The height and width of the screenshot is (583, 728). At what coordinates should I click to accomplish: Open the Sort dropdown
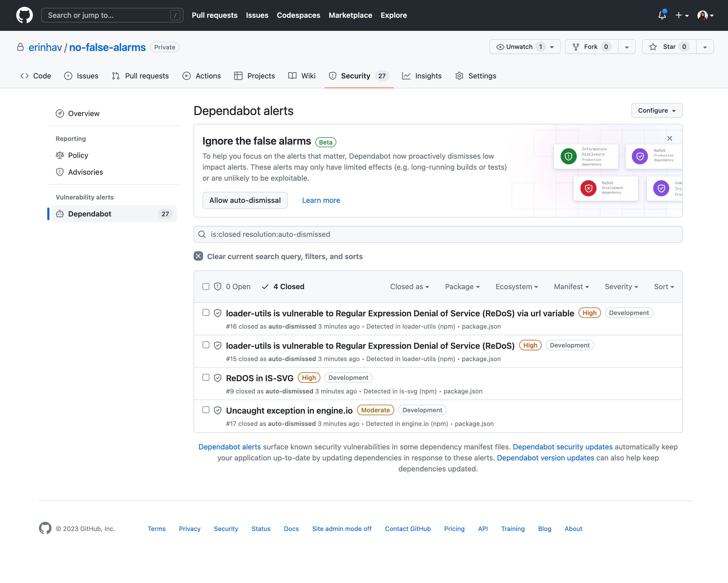coord(664,287)
